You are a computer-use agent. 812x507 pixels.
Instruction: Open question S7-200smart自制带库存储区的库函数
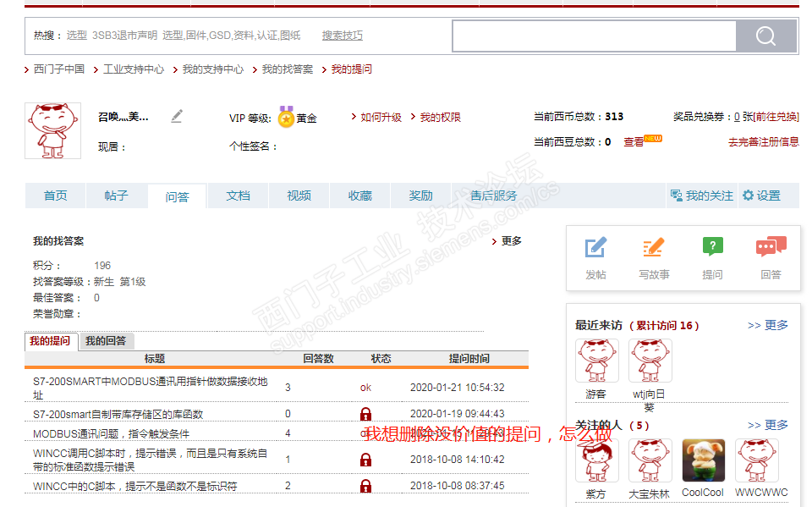click(118, 414)
